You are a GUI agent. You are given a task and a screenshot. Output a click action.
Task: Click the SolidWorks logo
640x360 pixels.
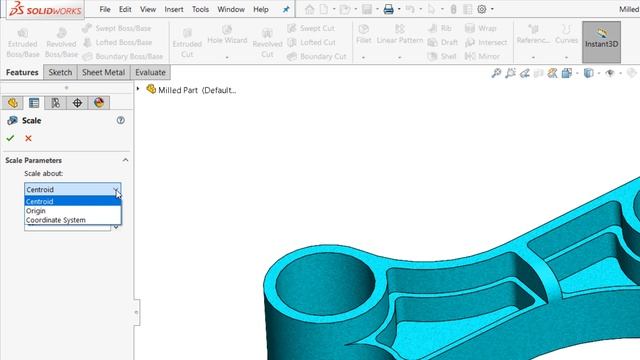click(45, 9)
